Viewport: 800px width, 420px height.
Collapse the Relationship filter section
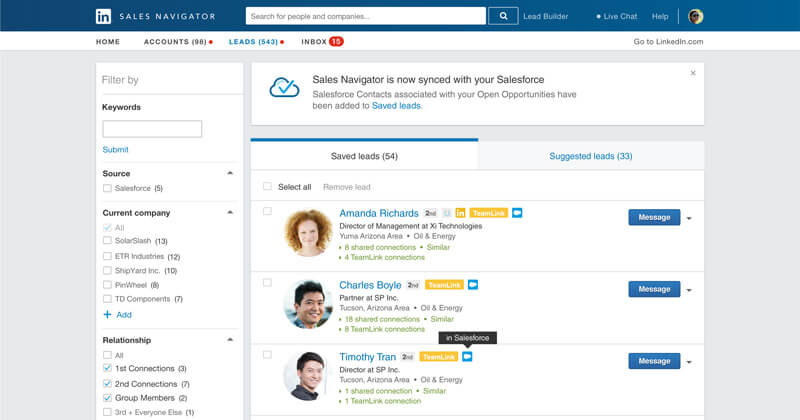click(x=230, y=339)
